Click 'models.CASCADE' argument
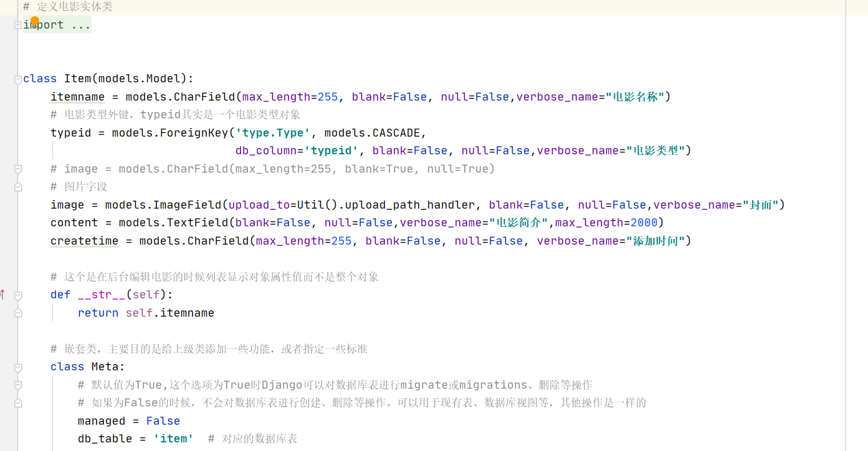 click(x=372, y=133)
